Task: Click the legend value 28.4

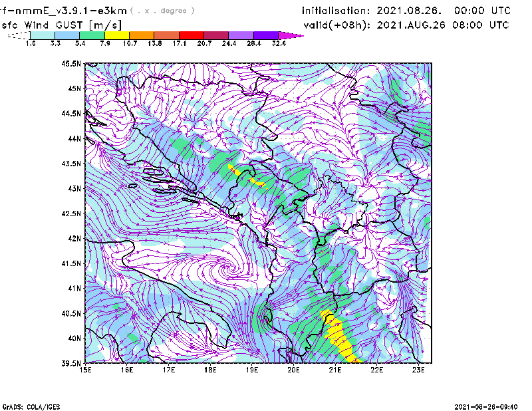Action: pyautogui.click(x=254, y=43)
